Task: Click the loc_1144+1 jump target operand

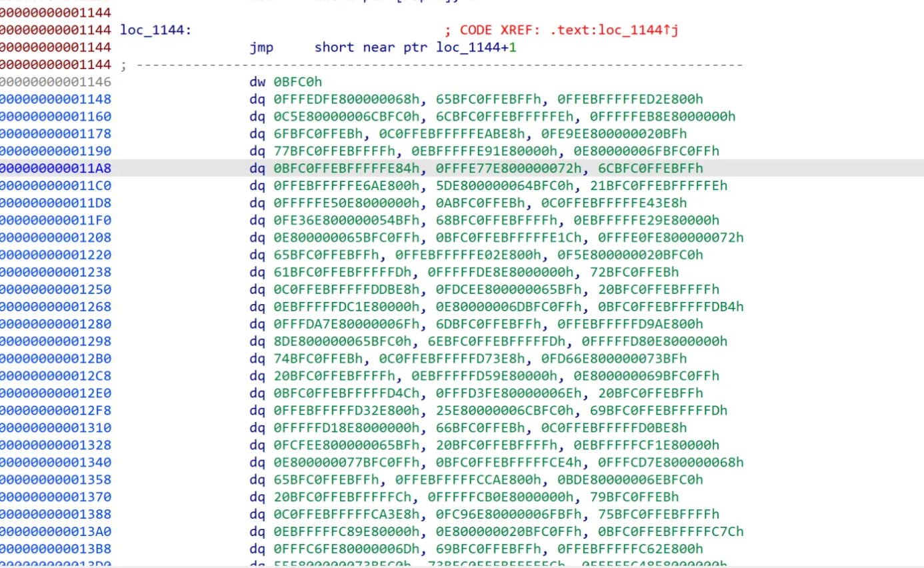Action: 476,47
